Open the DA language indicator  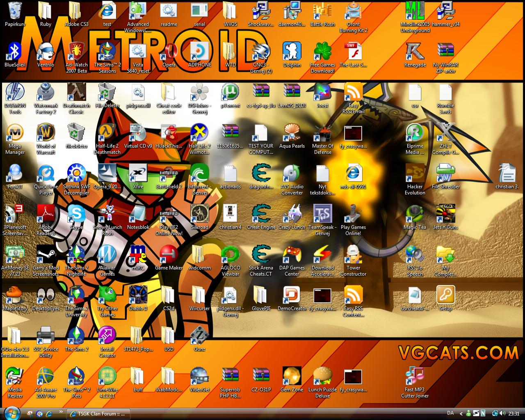coord(450,413)
